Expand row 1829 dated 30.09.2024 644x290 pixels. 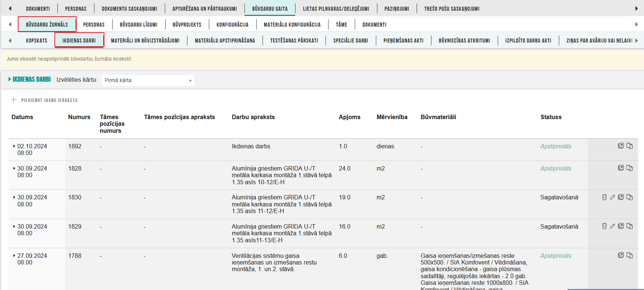14,226
